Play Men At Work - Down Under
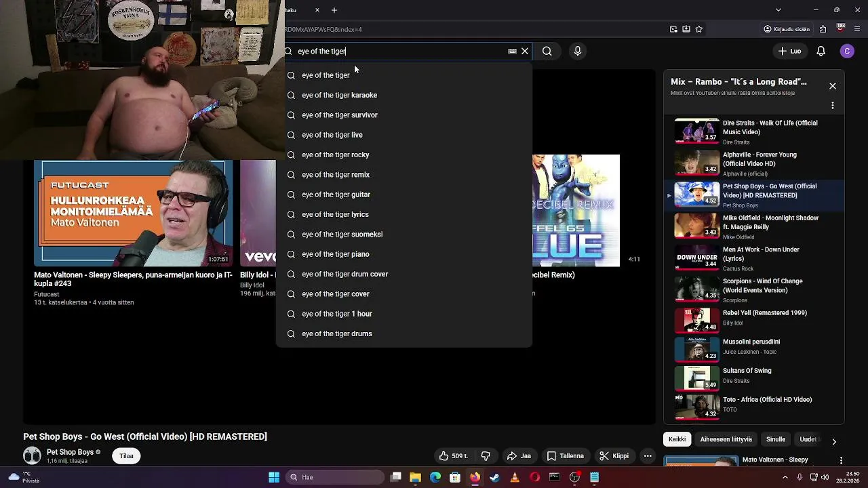868x488 pixels. [753, 259]
